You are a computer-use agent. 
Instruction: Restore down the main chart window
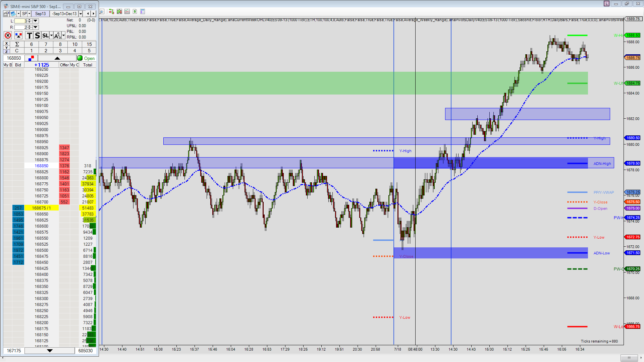(627, 3)
